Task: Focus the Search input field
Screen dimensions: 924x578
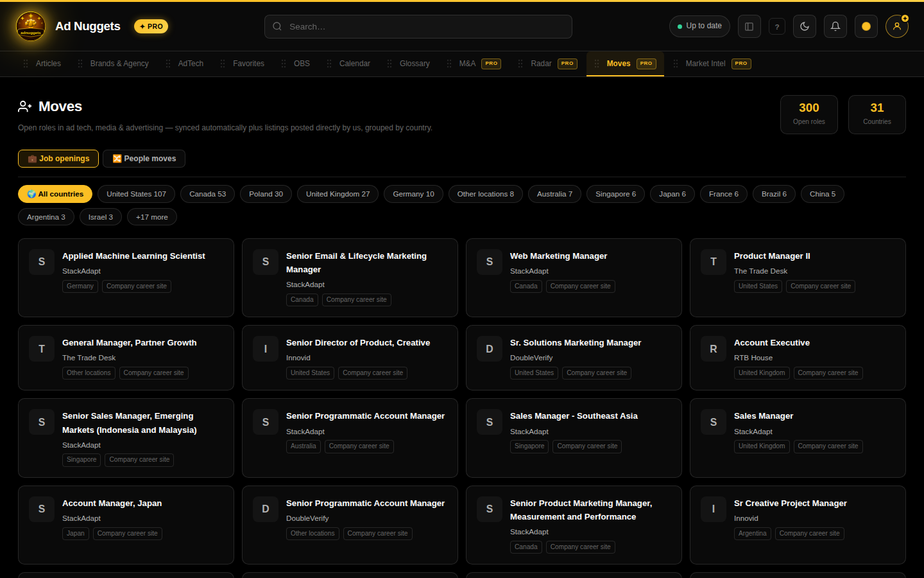Action: point(418,26)
